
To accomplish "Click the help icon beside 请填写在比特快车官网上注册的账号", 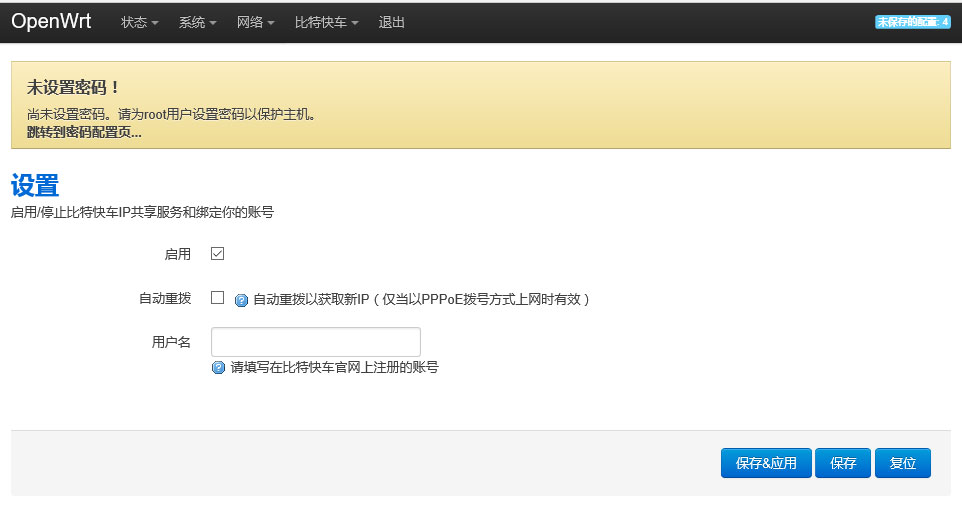I will click(218, 368).
